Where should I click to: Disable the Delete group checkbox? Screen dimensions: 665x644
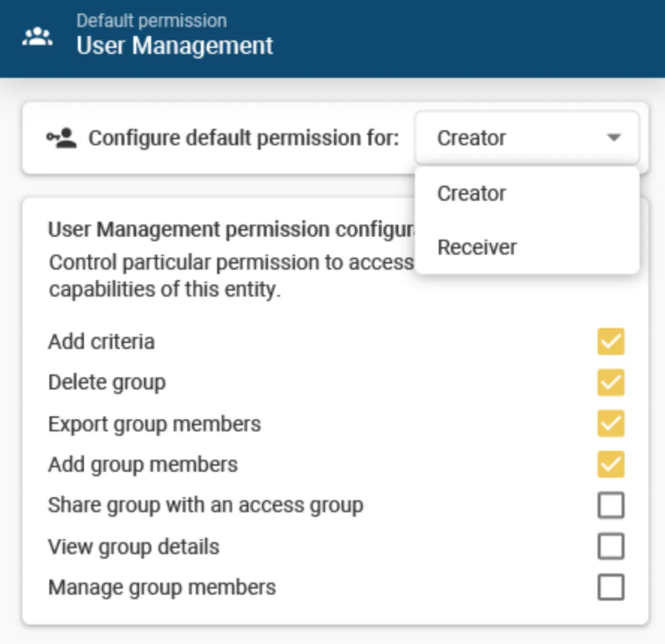tap(611, 382)
